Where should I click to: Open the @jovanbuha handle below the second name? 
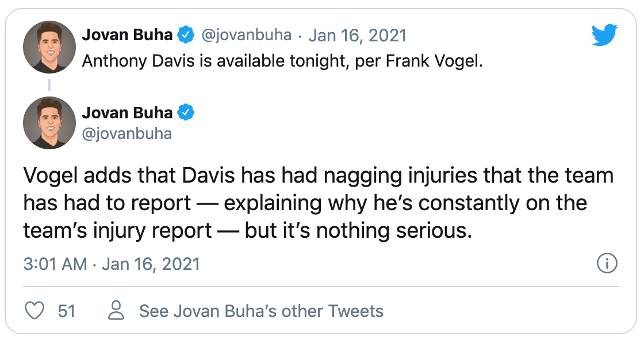click(127, 134)
